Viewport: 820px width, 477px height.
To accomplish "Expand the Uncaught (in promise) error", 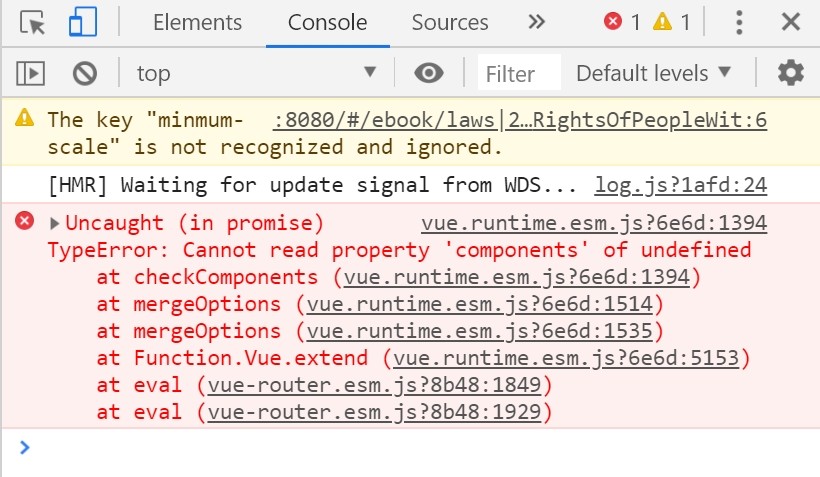I will [x=55, y=223].
